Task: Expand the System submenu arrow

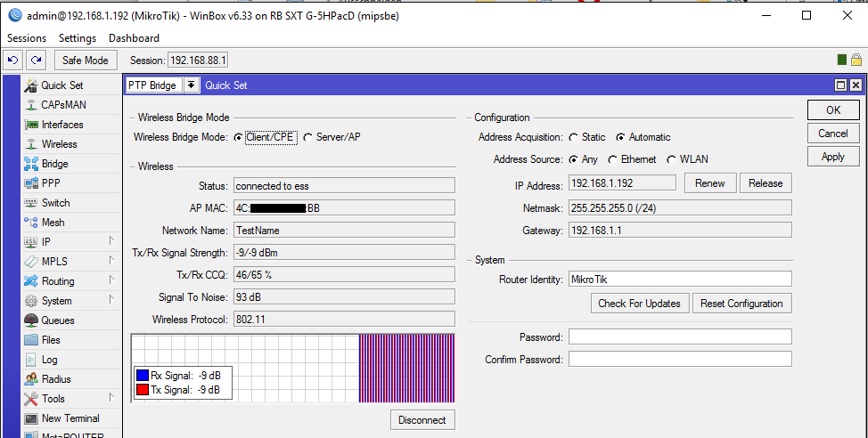Action: pos(111,299)
